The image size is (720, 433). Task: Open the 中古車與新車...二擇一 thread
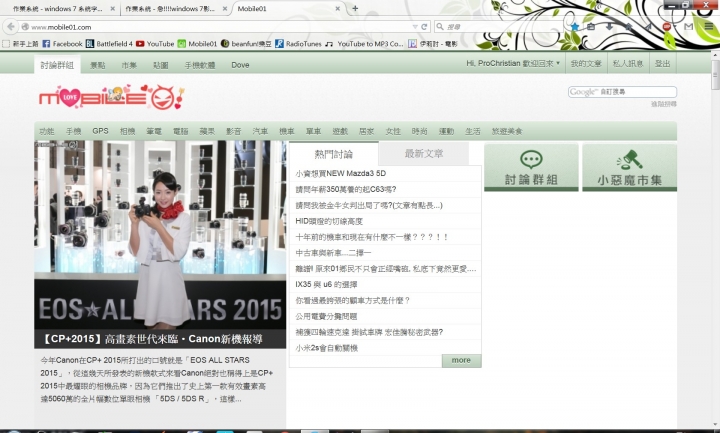pos(333,253)
